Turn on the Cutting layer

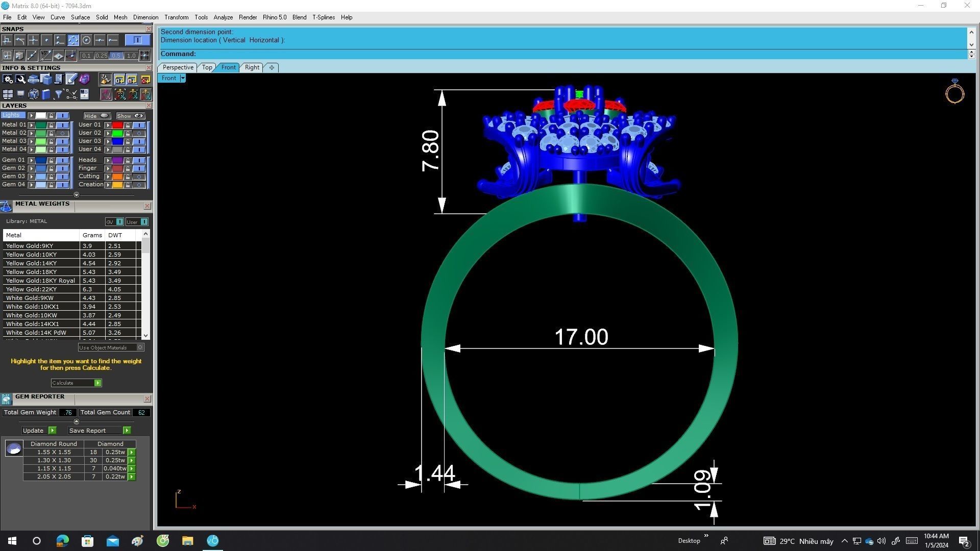point(139,177)
